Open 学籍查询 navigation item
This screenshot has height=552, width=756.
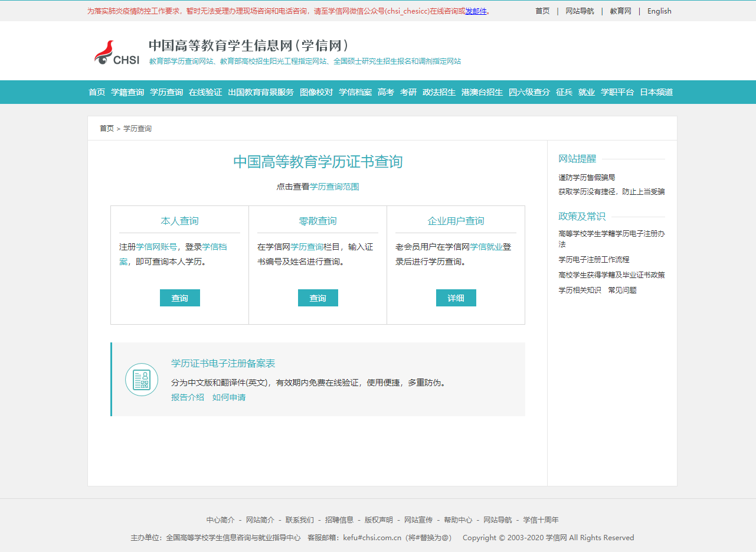127,92
